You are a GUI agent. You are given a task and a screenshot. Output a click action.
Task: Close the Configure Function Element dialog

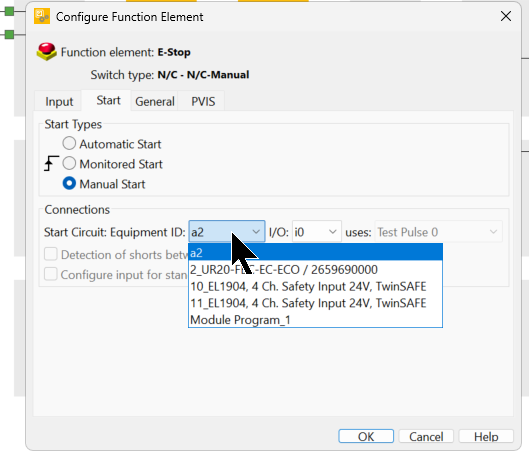(x=506, y=16)
